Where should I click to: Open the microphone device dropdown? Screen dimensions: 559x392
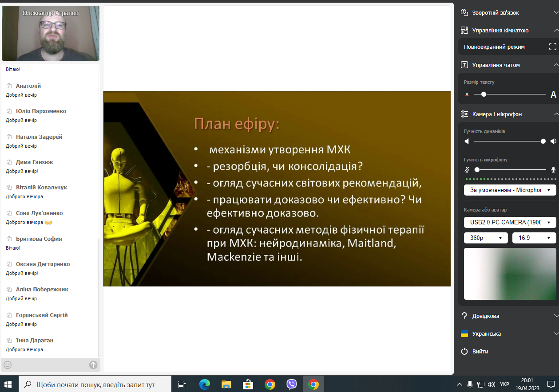click(510, 190)
